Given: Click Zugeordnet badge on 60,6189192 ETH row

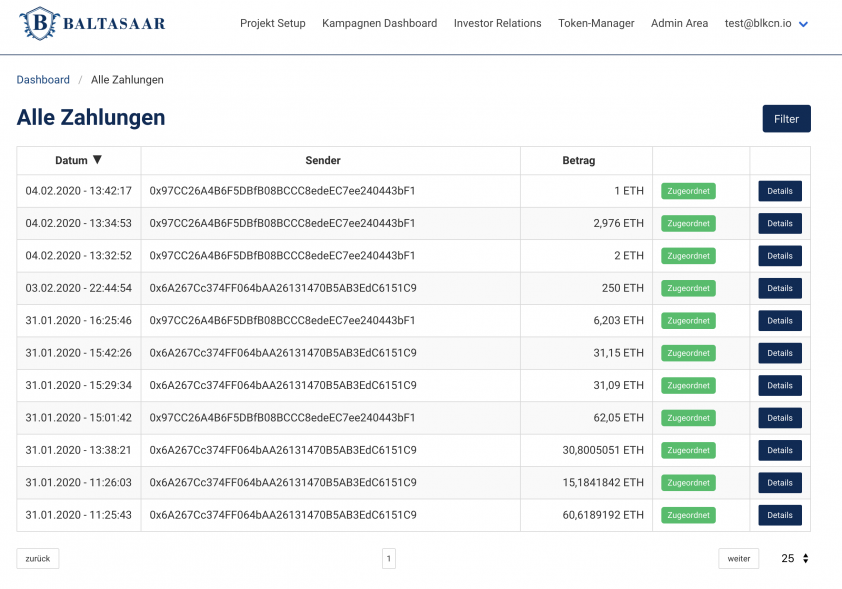Looking at the screenshot, I should point(688,515).
